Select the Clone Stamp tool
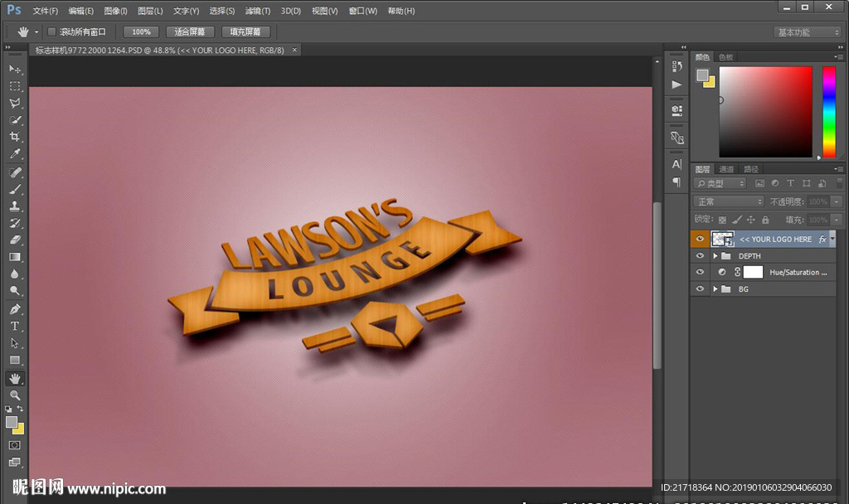This screenshot has height=504, width=849. (x=15, y=206)
